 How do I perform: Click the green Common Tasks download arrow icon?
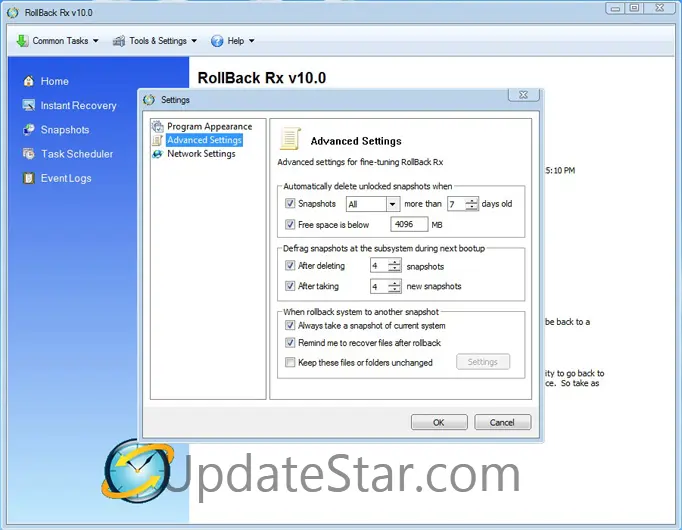(22, 41)
